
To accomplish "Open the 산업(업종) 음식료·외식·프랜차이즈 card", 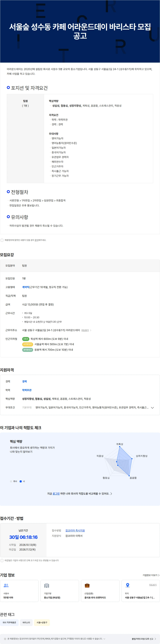I will point(100,591).
